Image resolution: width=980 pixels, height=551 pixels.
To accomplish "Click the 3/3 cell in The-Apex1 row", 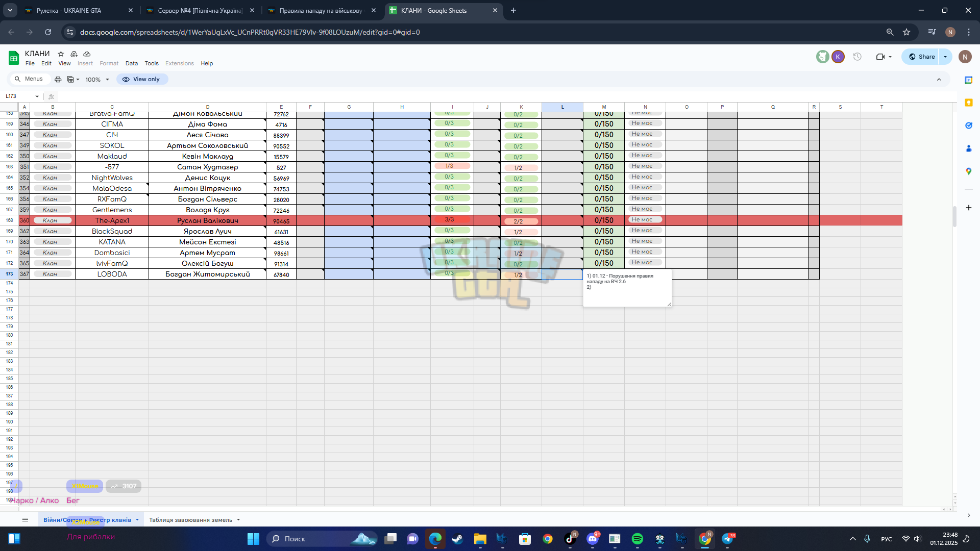I will coord(452,220).
